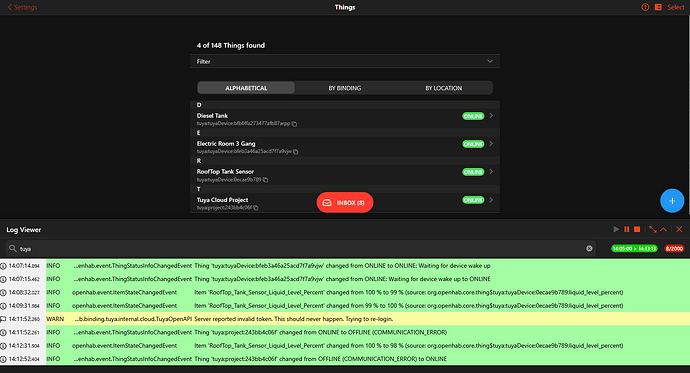Select log message changed from 99 % to 100 %

pyautogui.click(x=409, y=305)
